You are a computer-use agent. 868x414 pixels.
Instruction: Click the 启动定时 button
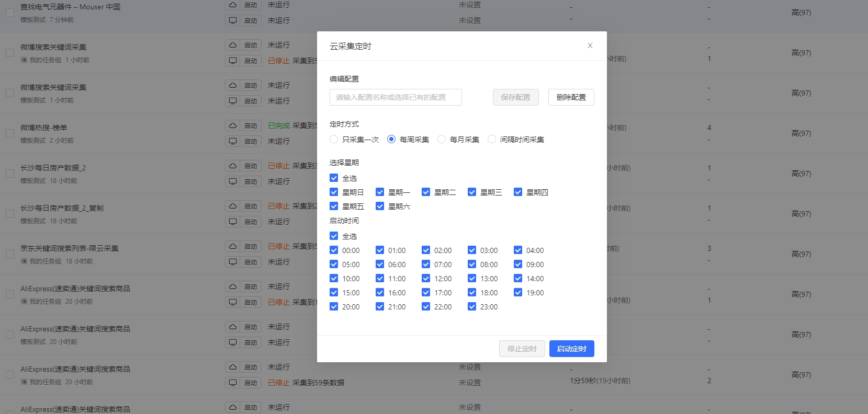click(571, 349)
